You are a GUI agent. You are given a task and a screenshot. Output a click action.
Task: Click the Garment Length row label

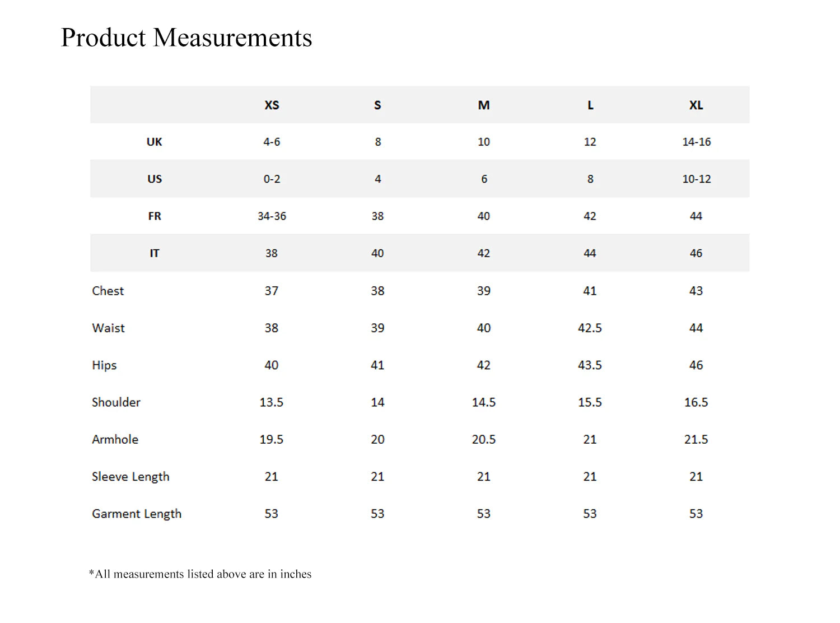tap(137, 514)
